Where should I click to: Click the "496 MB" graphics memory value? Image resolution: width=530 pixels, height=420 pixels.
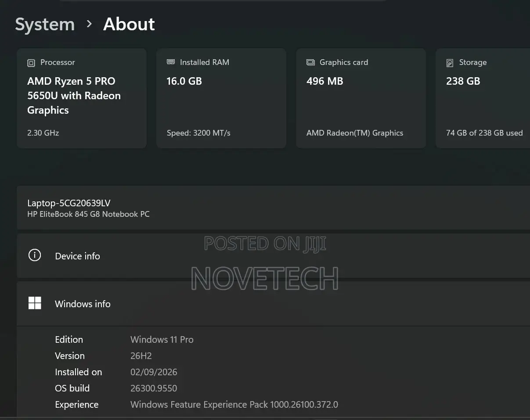(x=325, y=81)
